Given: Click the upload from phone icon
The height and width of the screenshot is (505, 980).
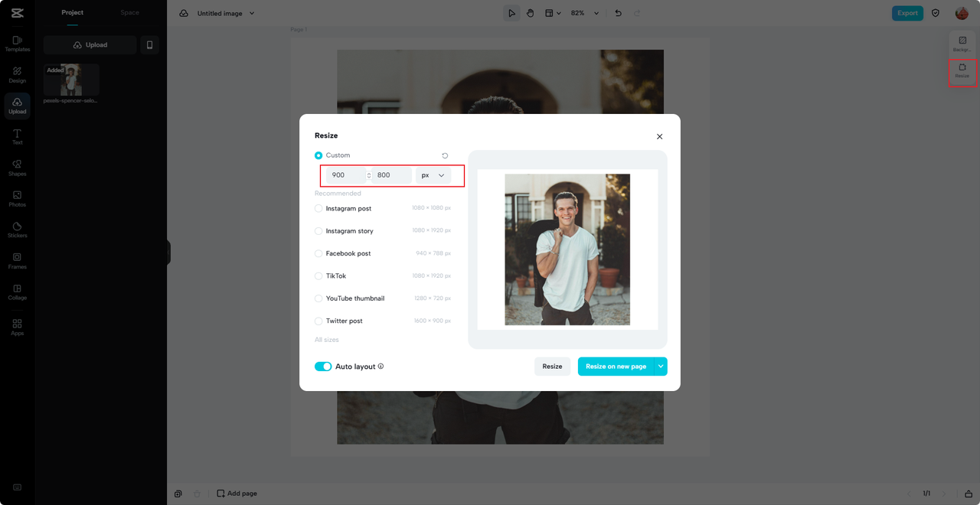Looking at the screenshot, I should pos(149,45).
